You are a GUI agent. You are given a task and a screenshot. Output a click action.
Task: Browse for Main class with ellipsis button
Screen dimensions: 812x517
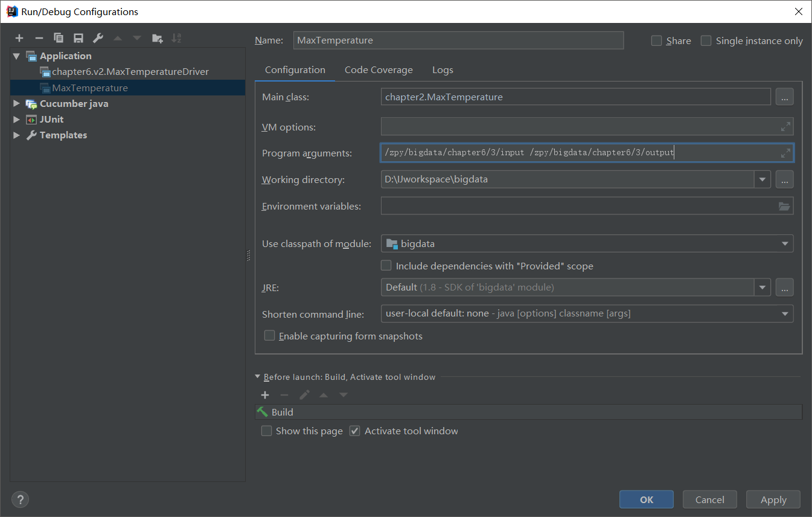click(784, 97)
